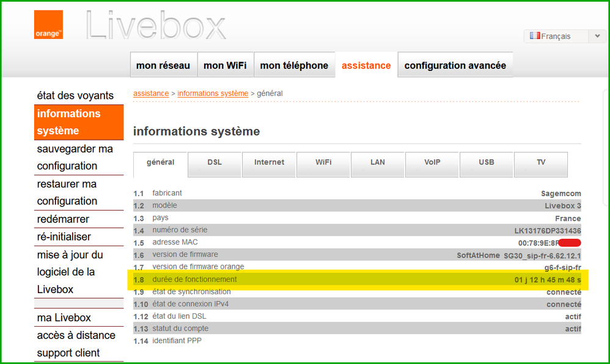Viewport: 610px width, 364px height.
Task: Click the Orange logo icon
Action: tap(48, 25)
